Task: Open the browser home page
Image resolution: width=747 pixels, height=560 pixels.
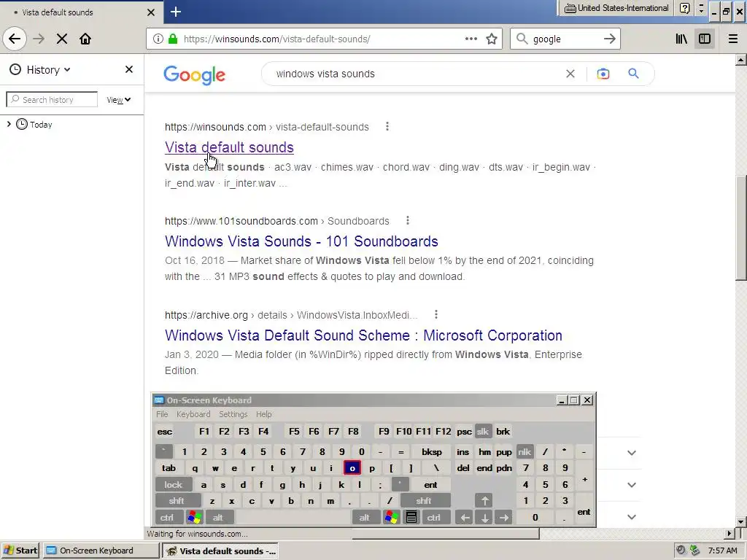Action: pos(85,39)
